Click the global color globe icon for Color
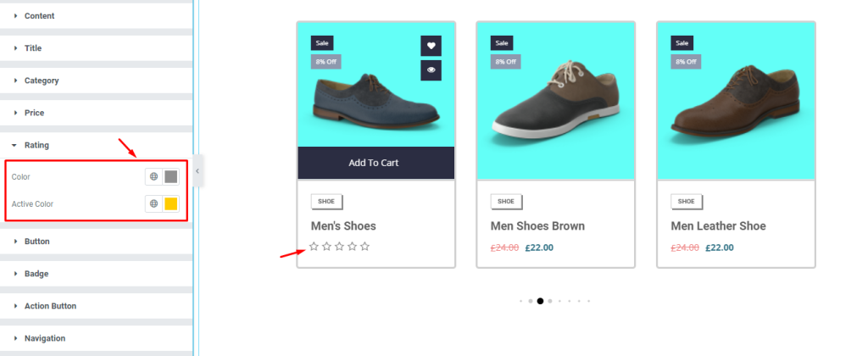 [154, 176]
